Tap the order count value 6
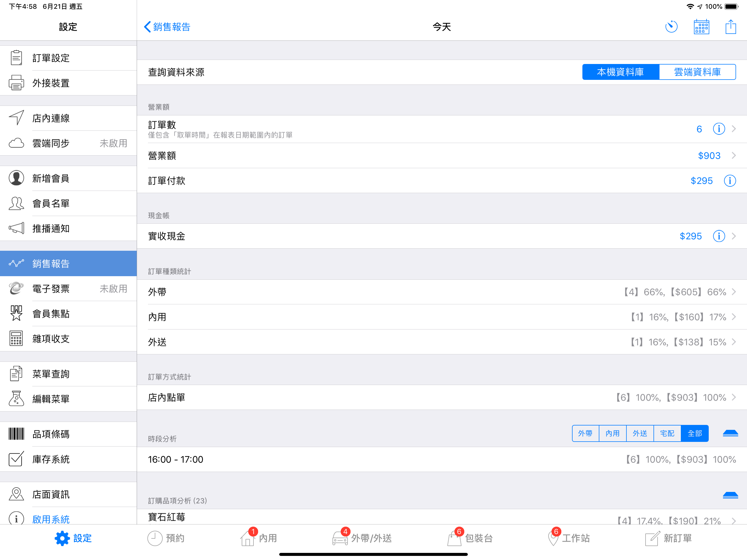Screen dimensions: 747x560 [x=699, y=129]
